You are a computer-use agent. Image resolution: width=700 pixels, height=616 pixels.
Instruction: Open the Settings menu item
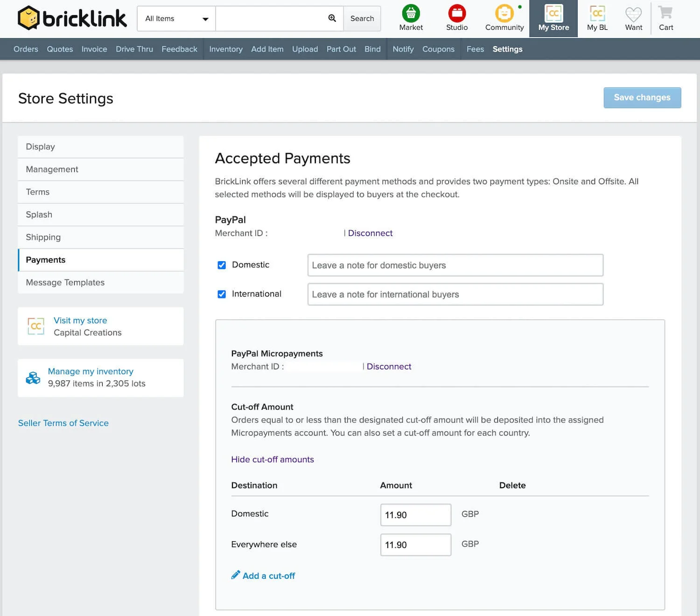pyautogui.click(x=507, y=49)
